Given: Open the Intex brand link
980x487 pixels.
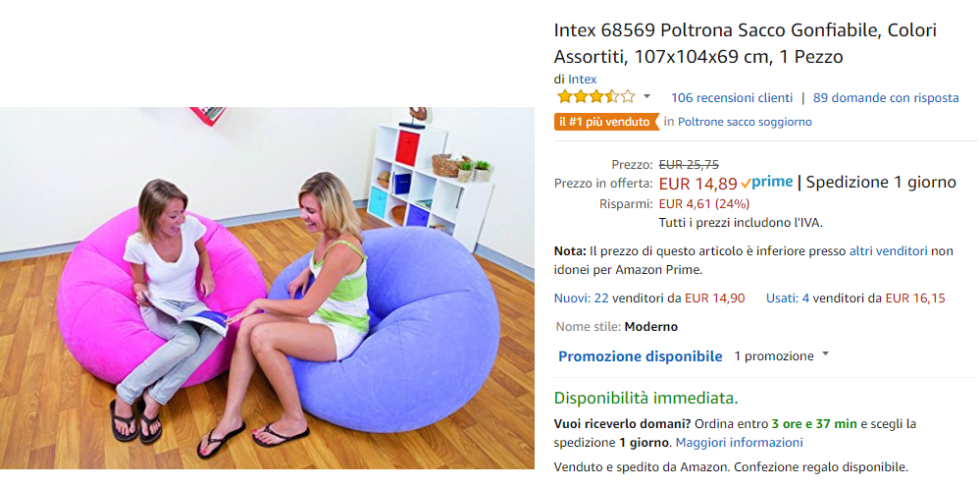Looking at the screenshot, I should [582, 80].
